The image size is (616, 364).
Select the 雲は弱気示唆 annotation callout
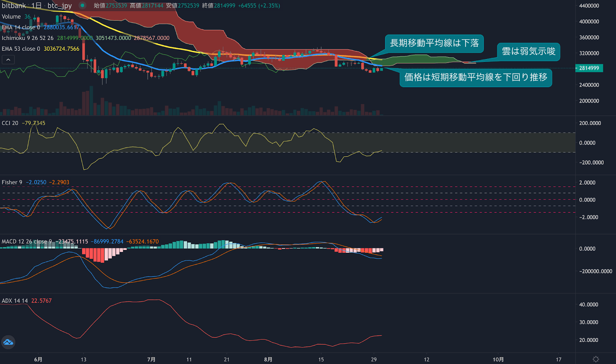[x=529, y=52]
